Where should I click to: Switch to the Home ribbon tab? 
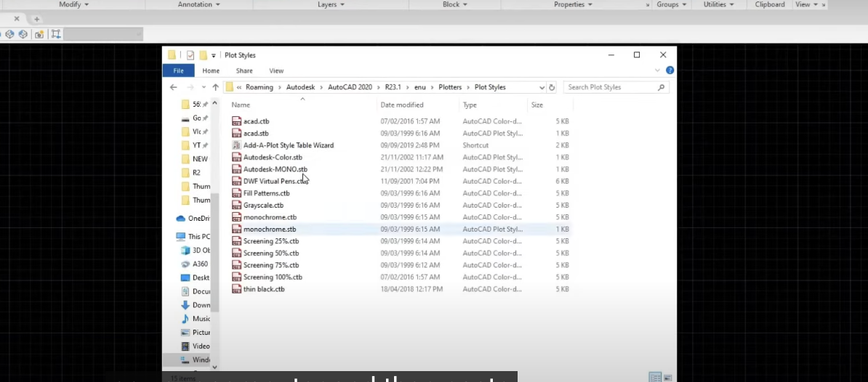(x=211, y=70)
